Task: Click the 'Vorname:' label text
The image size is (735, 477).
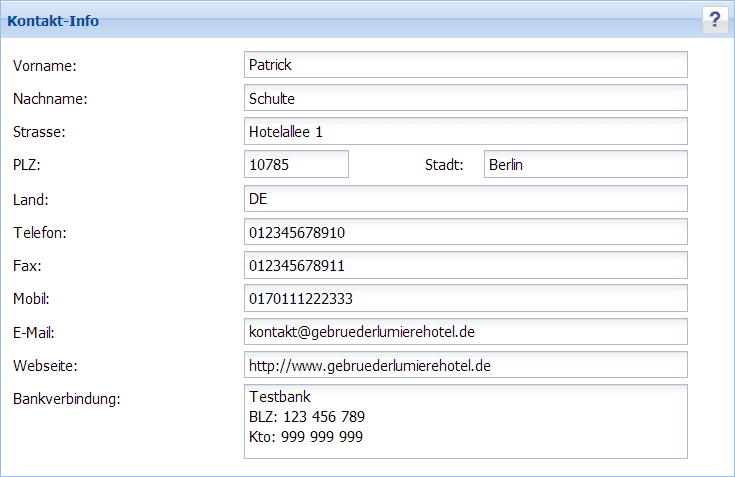Action: pyautogui.click(x=45, y=65)
